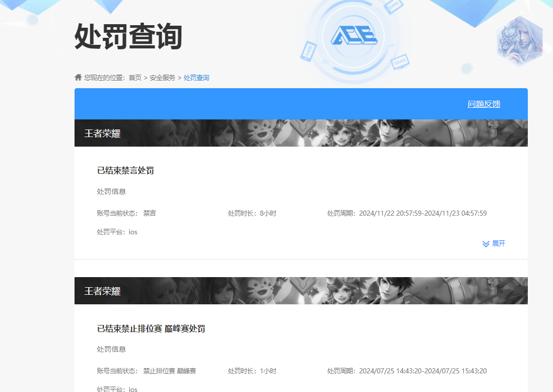Click the home icon in breadcrumb

(x=78, y=77)
